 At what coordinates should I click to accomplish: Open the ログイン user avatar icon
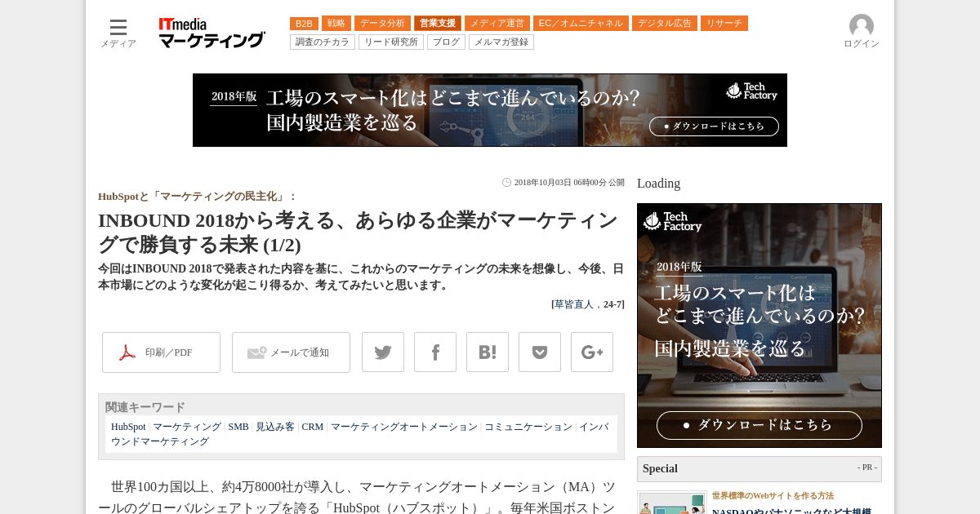coord(862,26)
